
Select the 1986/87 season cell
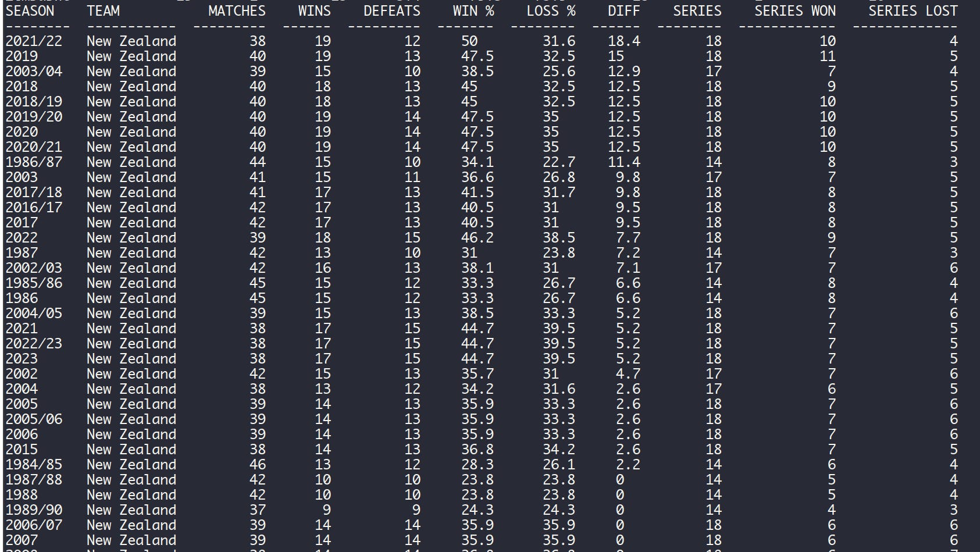pyautogui.click(x=34, y=162)
